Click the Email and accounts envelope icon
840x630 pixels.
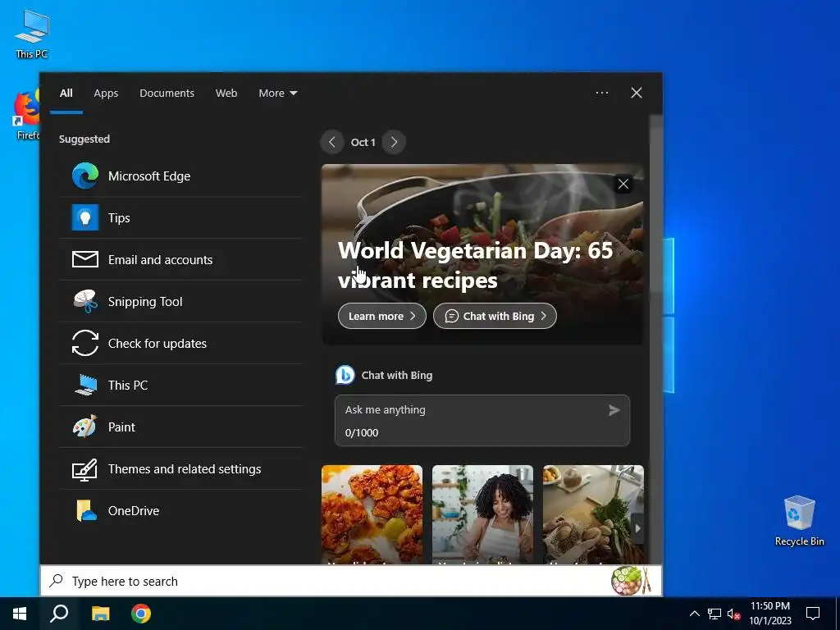[x=85, y=259]
